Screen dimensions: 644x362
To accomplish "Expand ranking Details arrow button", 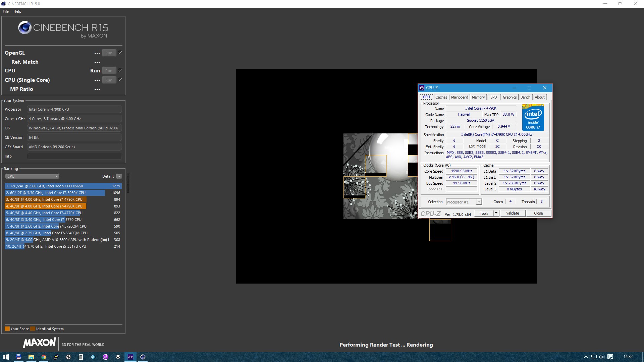I will [x=119, y=176].
